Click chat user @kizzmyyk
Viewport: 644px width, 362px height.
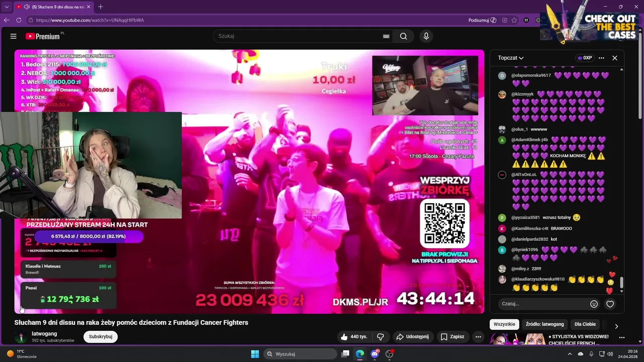[522, 94]
